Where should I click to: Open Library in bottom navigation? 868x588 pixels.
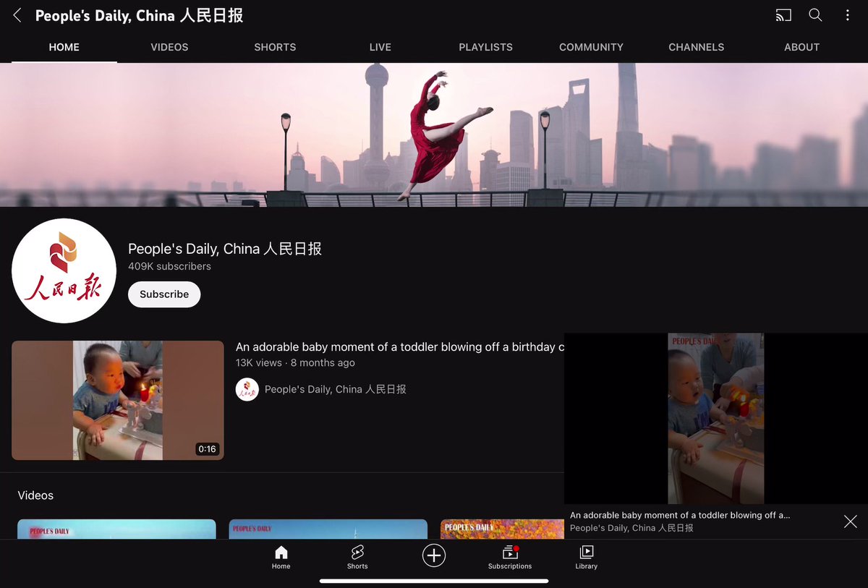click(587, 557)
